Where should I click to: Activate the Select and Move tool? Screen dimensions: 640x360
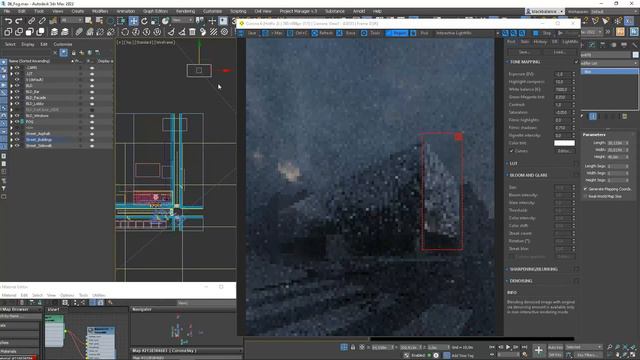tap(133, 21)
